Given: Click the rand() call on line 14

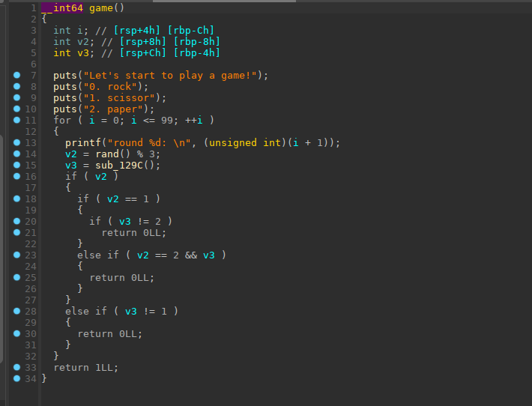Looking at the screenshot, I should (112, 154).
